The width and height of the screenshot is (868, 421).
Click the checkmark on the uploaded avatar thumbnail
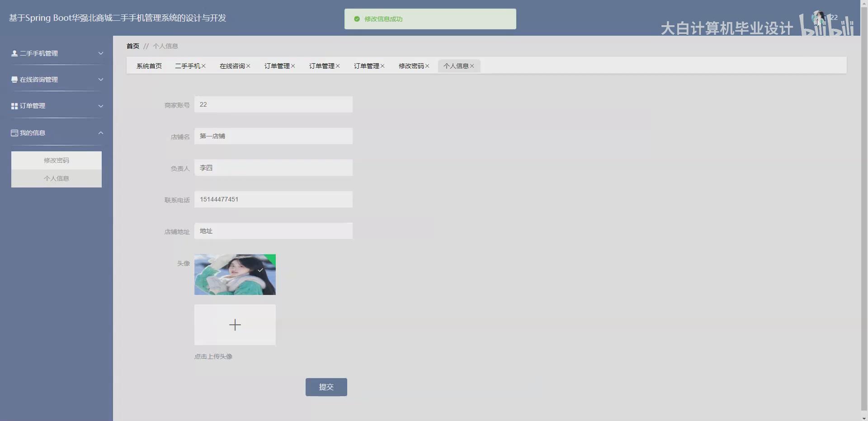coord(261,270)
